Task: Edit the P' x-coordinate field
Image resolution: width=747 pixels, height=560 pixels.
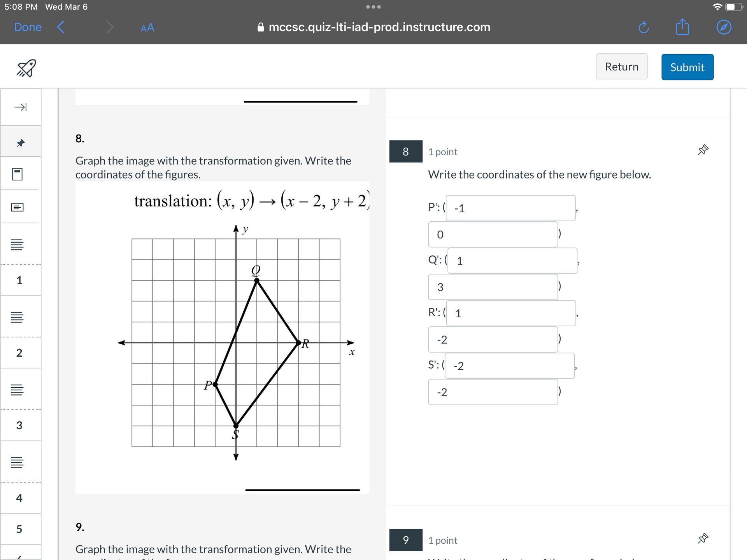Action: 510,208
